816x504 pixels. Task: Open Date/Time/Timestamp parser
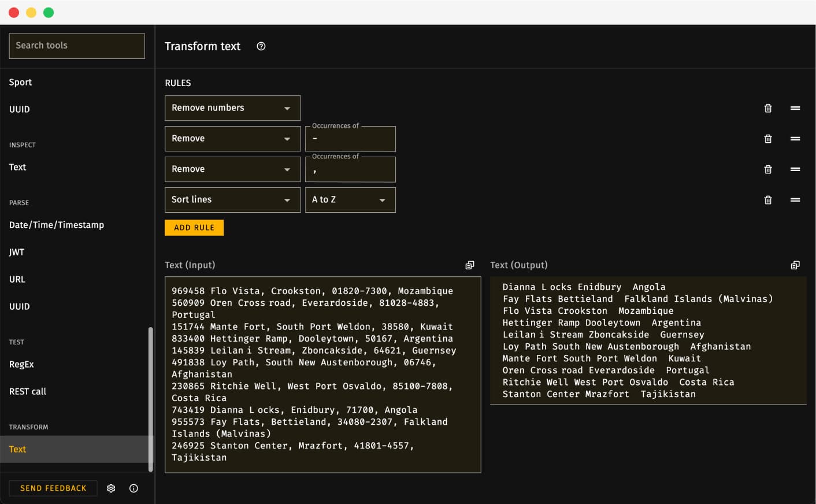click(x=57, y=225)
